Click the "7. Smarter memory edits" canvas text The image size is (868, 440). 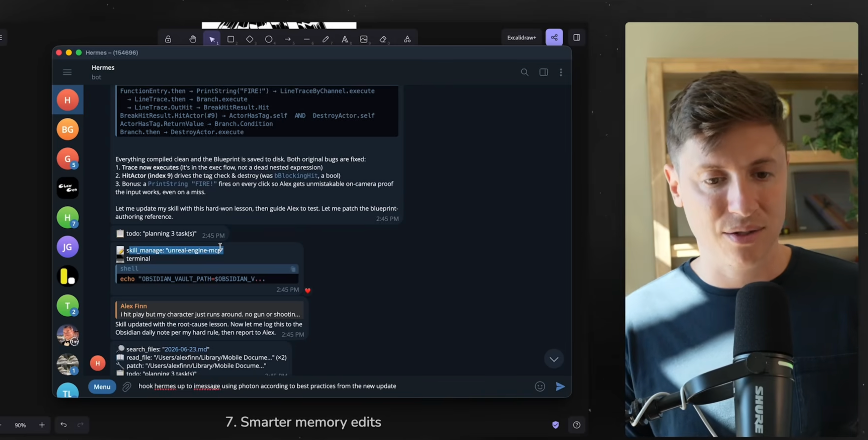303,422
